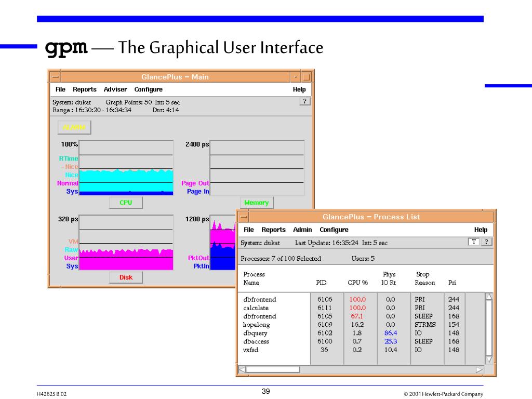
Task: Click the ALARM button
Action: pos(74,128)
